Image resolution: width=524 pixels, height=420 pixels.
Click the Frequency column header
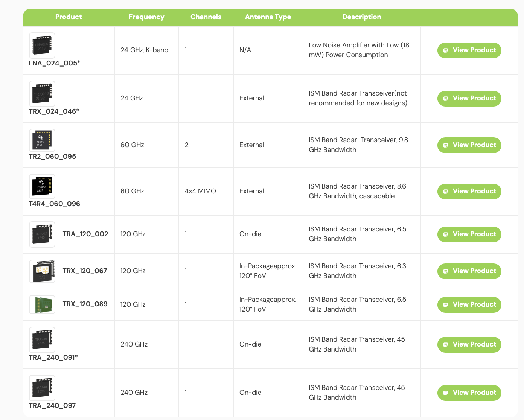click(146, 17)
